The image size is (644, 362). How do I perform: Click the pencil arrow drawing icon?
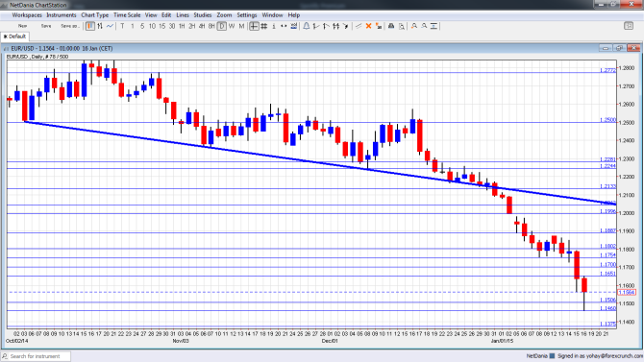pyautogui.click(x=346, y=26)
